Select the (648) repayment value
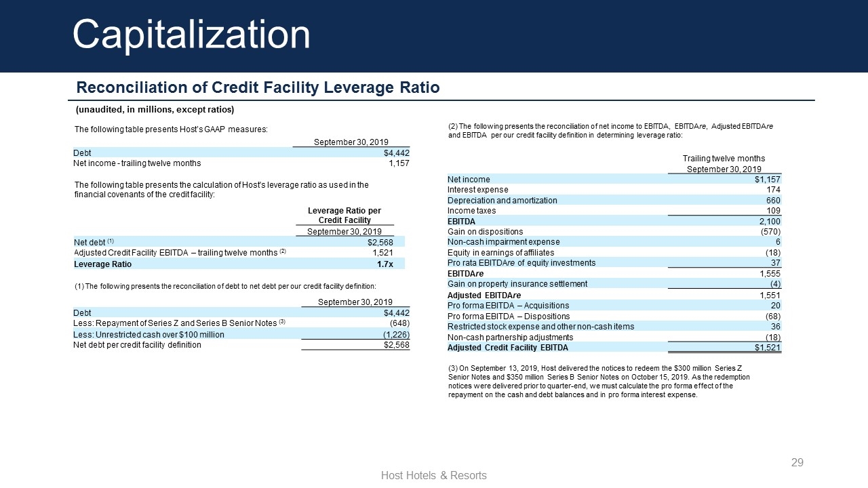868x488 pixels. (399, 323)
